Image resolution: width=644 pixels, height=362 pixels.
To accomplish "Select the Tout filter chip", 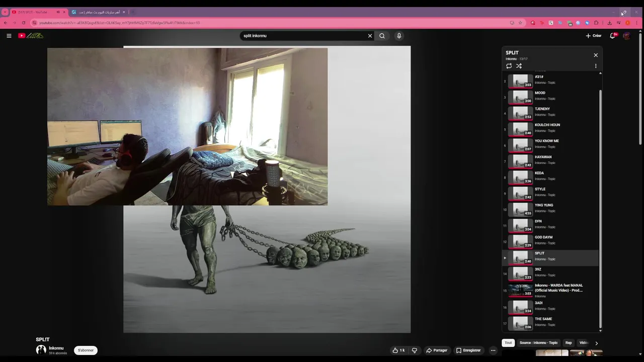I will point(508,343).
